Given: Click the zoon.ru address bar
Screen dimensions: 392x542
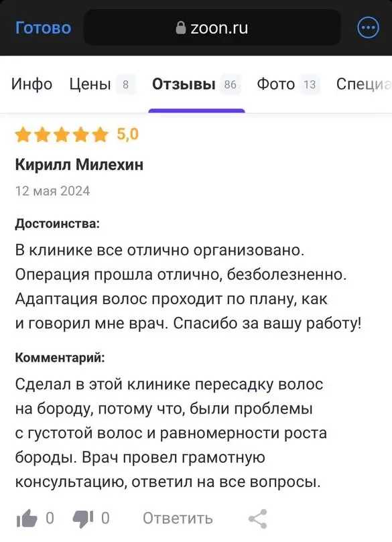Looking at the screenshot, I should click(212, 27).
